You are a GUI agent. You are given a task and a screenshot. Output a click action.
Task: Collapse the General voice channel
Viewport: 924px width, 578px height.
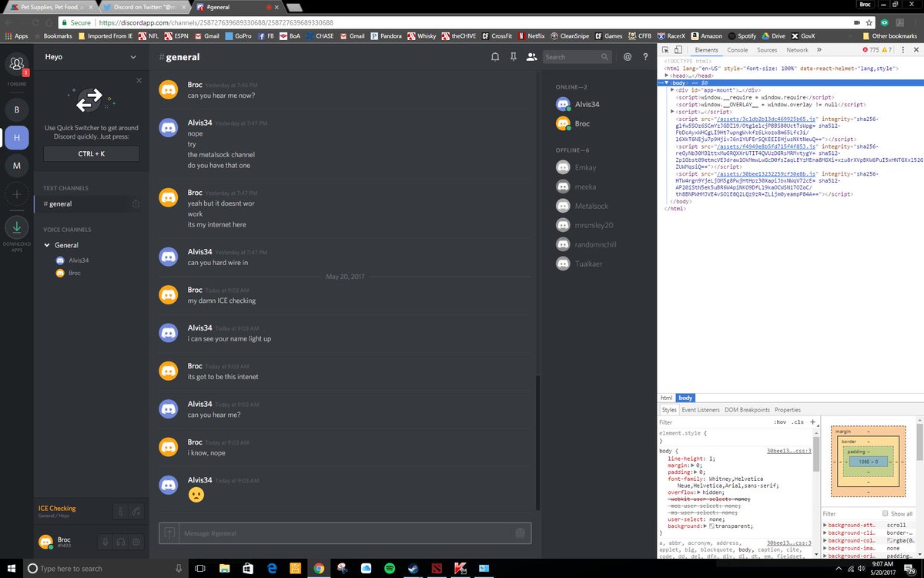48,244
